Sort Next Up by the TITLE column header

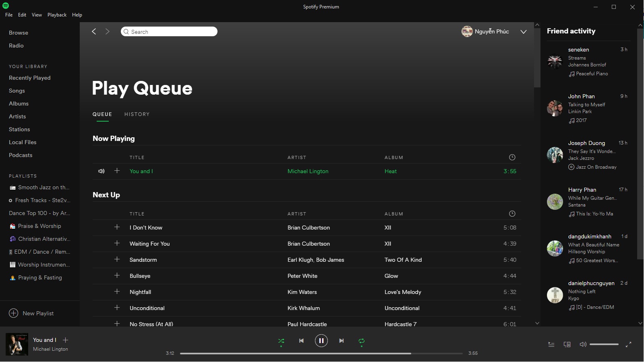(x=137, y=214)
